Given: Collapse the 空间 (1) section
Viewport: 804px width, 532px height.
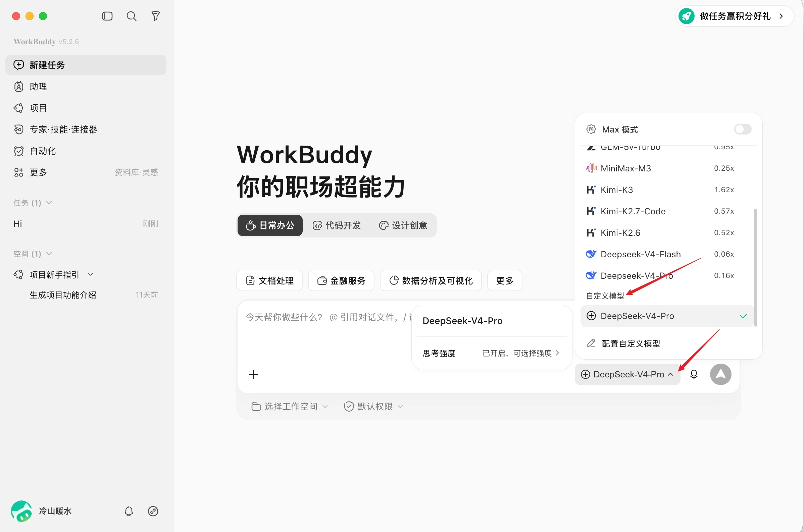Looking at the screenshot, I should [x=33, y=254].
